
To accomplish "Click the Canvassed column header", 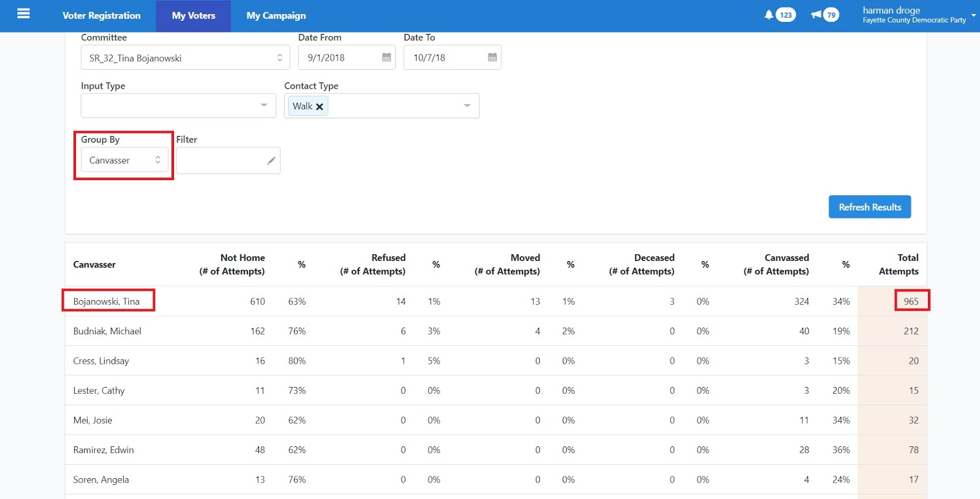I will pyautogui.click(x=776, y=265).
